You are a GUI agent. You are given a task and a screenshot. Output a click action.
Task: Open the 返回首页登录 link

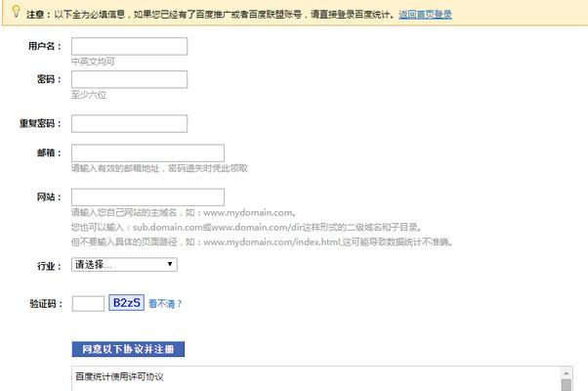tap(425, 15)
